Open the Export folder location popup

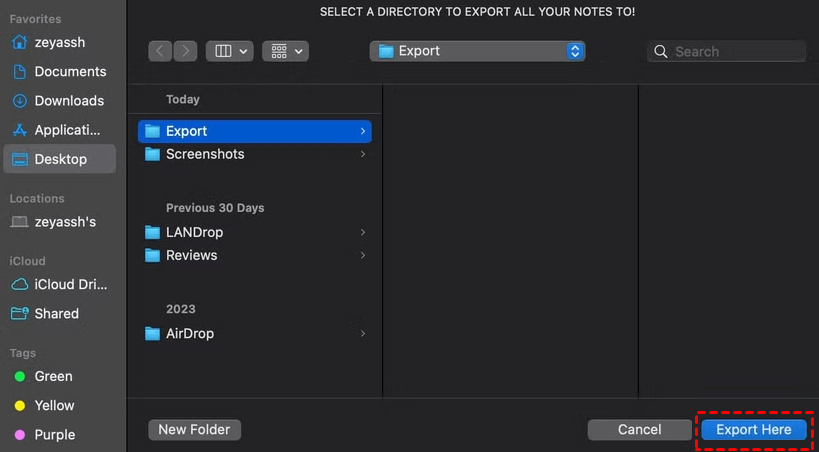(477, 51)
